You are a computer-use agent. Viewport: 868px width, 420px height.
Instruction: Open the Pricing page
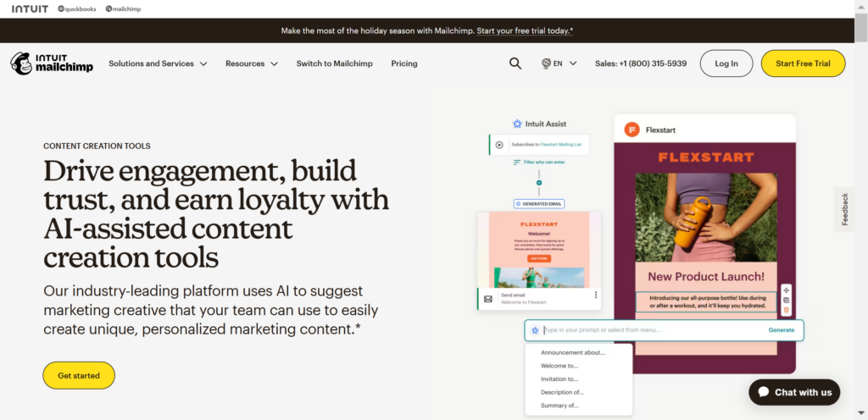pyautogui.click(x=404, y=64)
